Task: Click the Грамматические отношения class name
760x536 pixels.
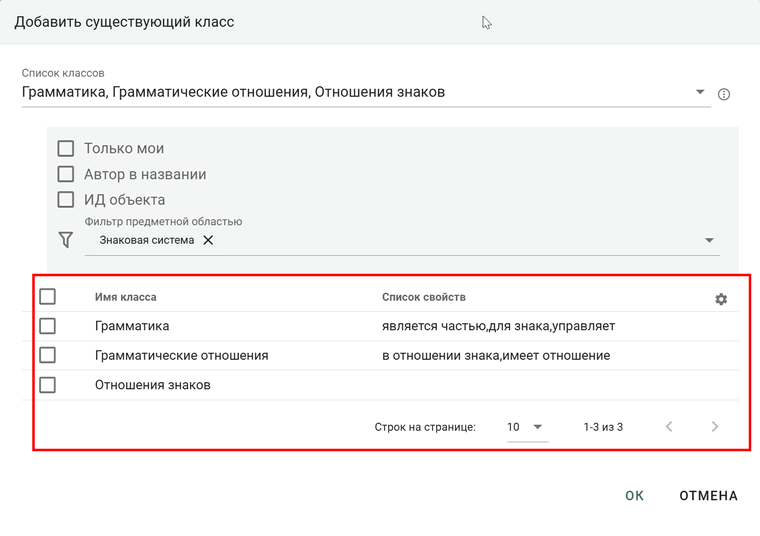Action: pyautogui.click(x=181, y=356)
